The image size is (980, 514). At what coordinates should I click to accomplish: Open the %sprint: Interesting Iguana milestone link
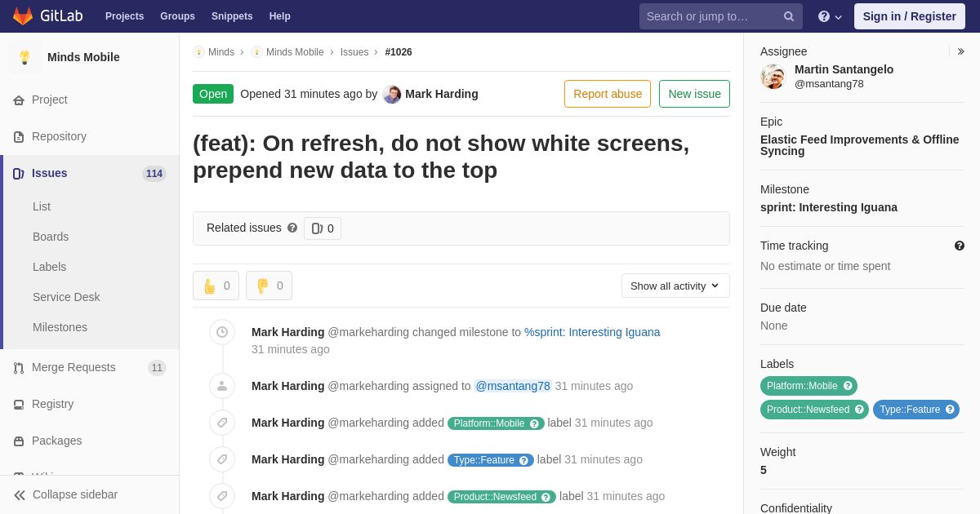coord(592,332)
